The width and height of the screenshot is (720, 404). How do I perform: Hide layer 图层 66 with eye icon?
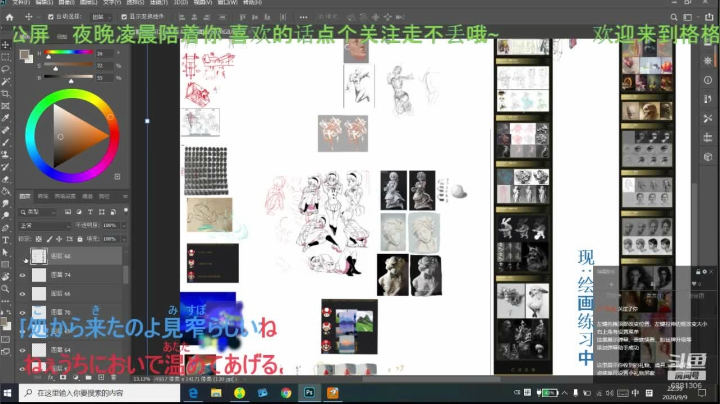click(22, 294)
